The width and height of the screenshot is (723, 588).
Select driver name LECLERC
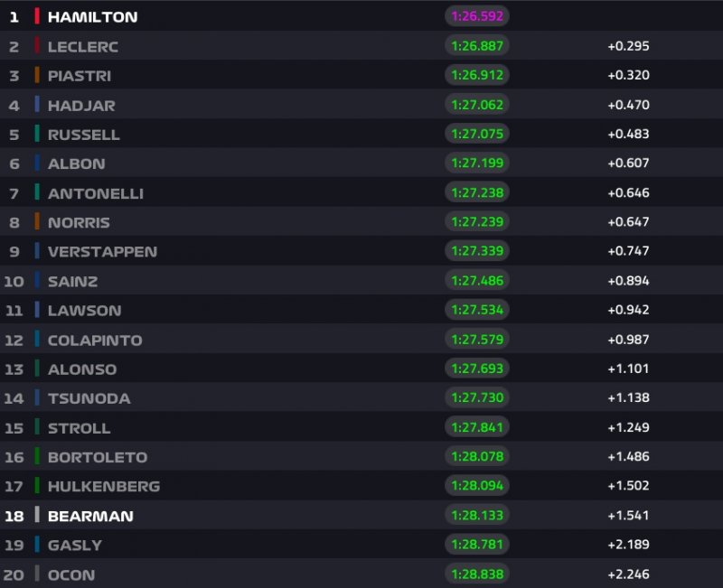[x=83, y=46]
